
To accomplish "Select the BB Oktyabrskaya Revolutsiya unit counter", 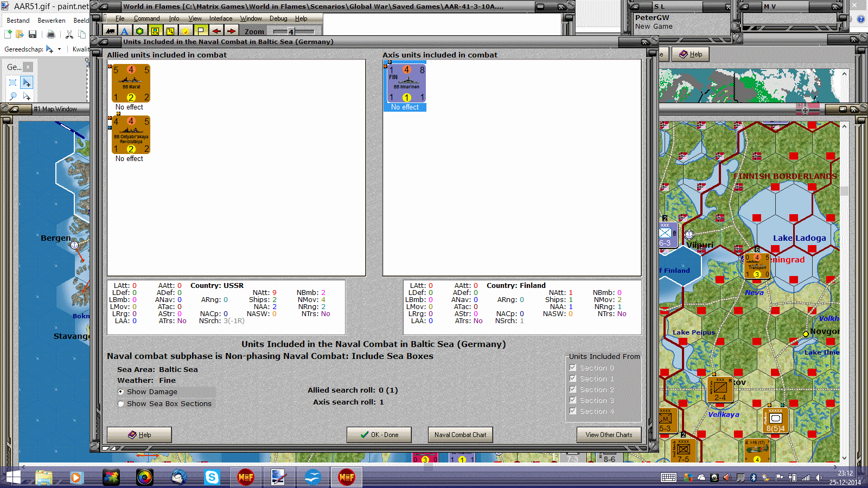I will (131, 135).
